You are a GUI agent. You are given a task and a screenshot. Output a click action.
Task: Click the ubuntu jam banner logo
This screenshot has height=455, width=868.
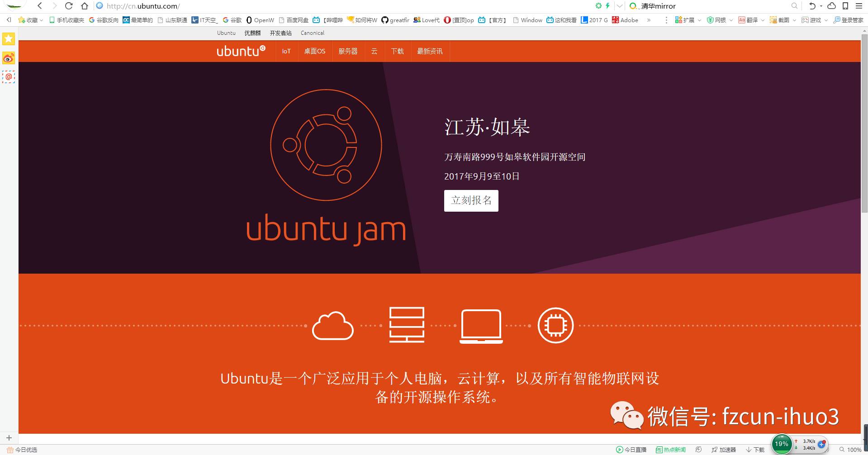coord(326,167)
